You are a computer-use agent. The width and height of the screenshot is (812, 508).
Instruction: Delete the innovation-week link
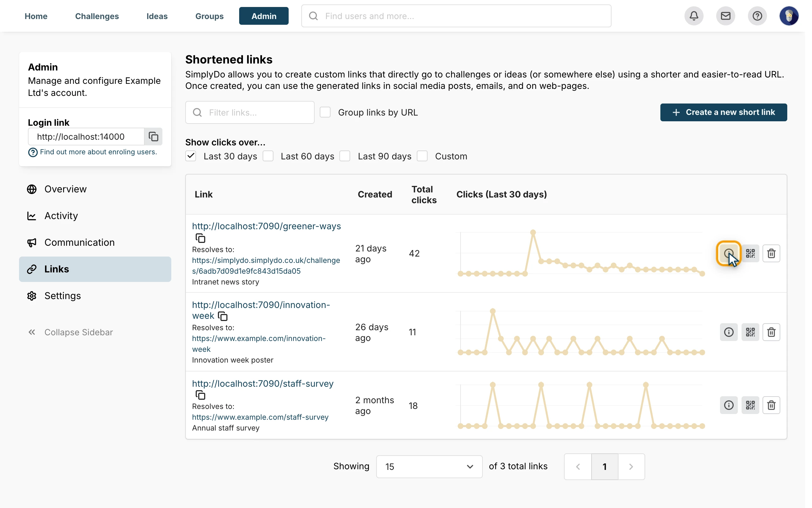pos(771,332)
